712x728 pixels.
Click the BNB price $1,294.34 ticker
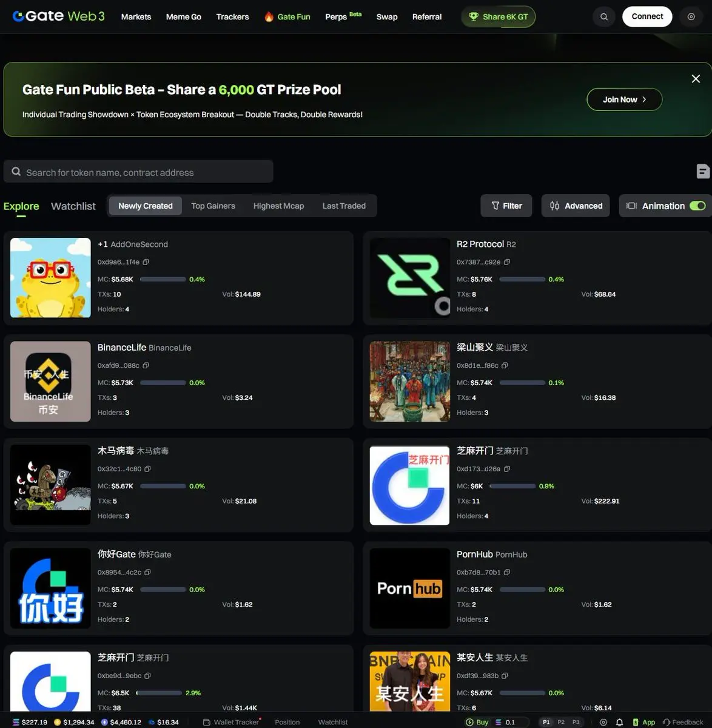click(74, 722)
